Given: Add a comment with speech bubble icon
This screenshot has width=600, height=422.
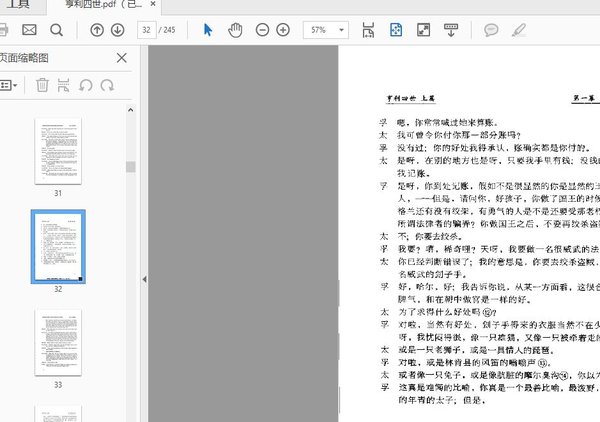Looking at the screenshot, I should click(x=491, y=30).
